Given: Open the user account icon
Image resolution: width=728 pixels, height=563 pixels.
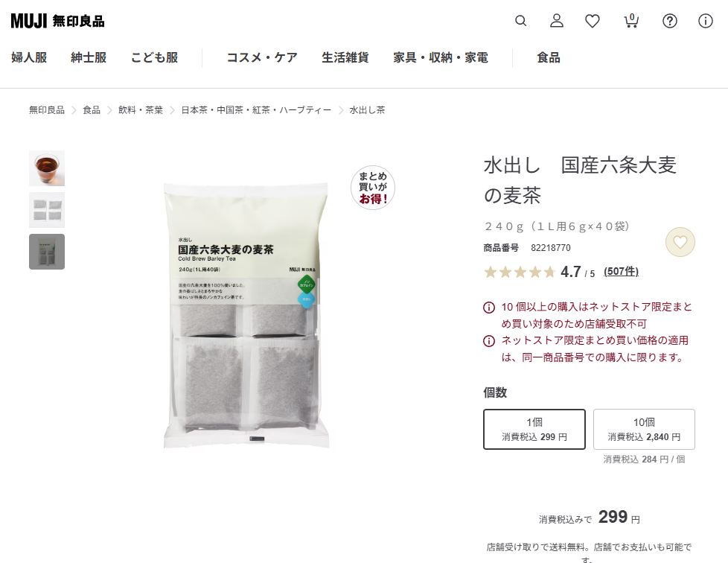Looking at the screenshot, I should (x=557, y=21).
